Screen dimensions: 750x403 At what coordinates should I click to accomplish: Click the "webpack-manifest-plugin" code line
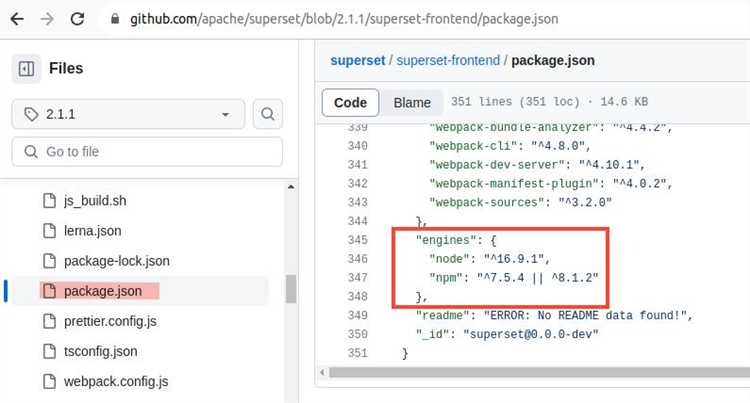tap(551, 184)
